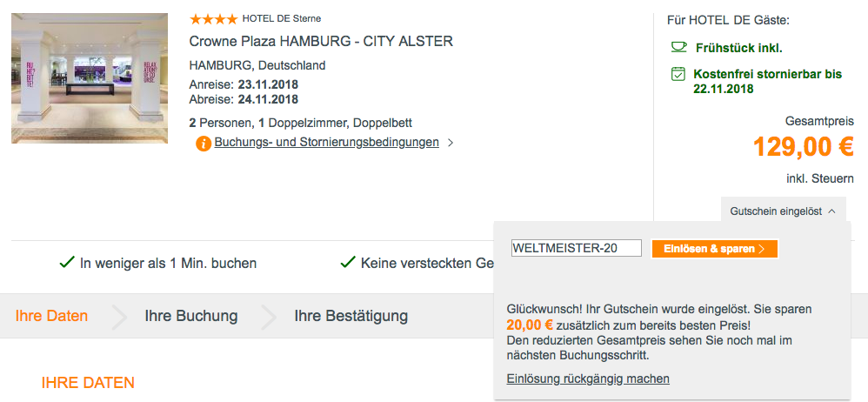Select the 'Ihre Daten' step tab
This screenshot has width=868, height=402.
(51, 316)
